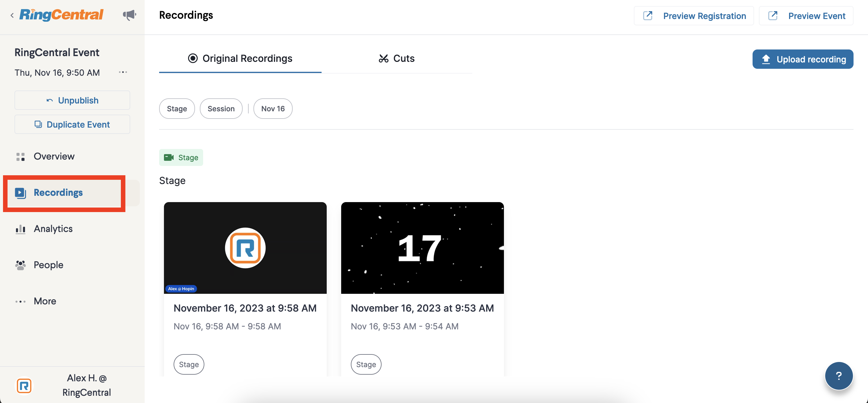The height and width of the screenshot is (403, 868).
Task: Switch to the Original Recordings tab
Action: coord(240,58)
